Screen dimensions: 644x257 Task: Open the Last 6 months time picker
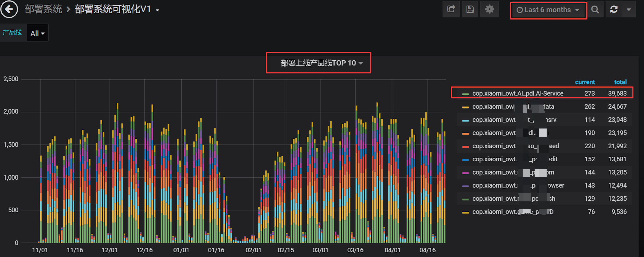click(548, 10)
